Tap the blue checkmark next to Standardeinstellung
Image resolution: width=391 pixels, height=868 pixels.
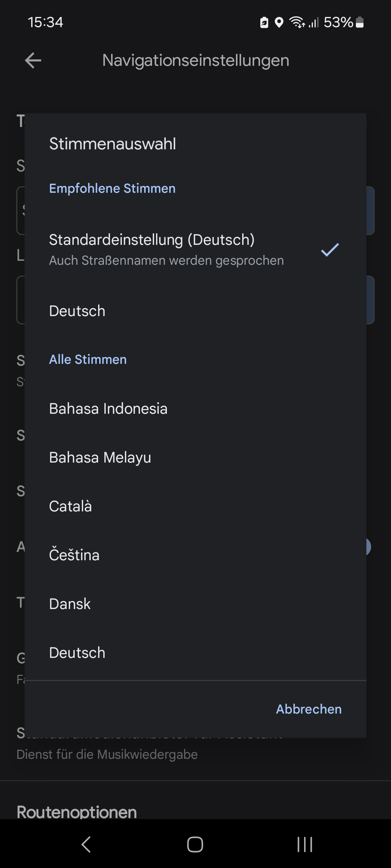(x=330, y=250)
